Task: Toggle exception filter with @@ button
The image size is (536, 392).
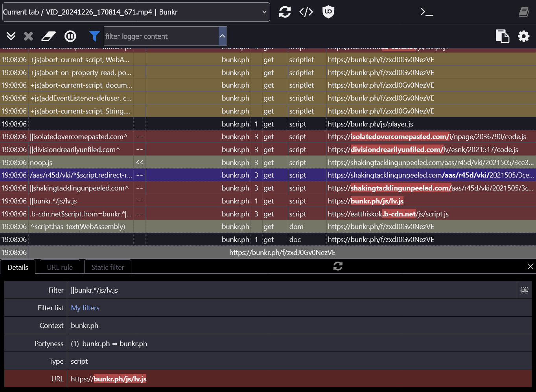Action: [x=524, y=290]
